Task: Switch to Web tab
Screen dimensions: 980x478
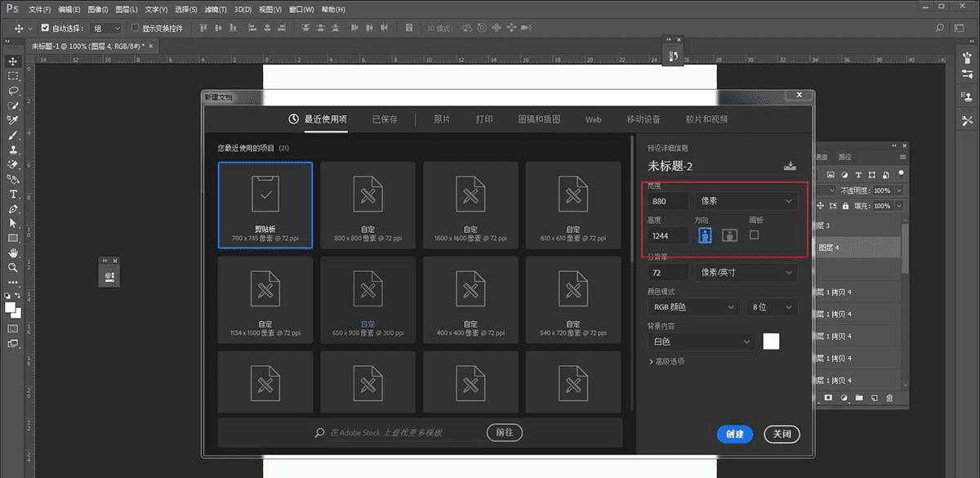Action: tap(593, 119)
